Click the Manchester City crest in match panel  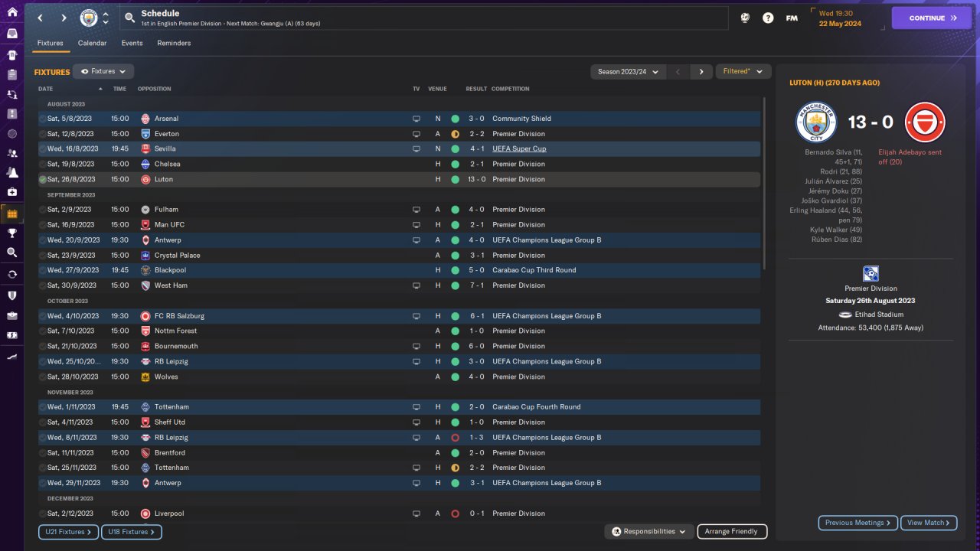click(816, 122)
